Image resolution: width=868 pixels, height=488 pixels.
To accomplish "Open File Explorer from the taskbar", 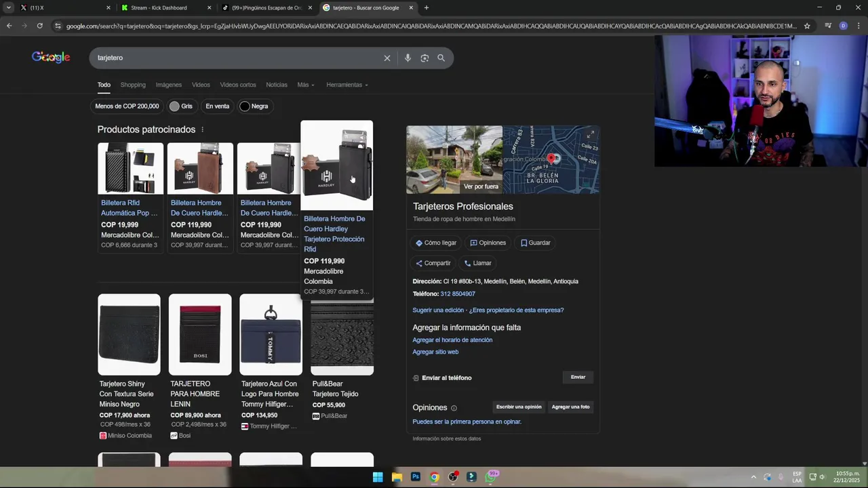I will [x=397, y=477].
